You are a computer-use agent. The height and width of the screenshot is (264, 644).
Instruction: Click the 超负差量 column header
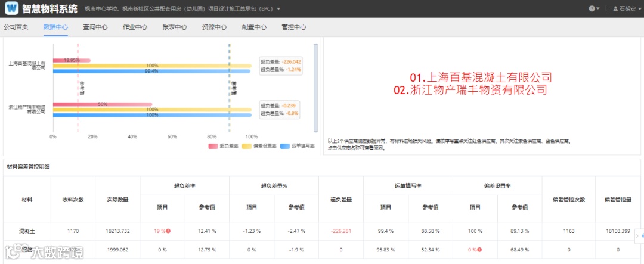(x=341, y=200)
